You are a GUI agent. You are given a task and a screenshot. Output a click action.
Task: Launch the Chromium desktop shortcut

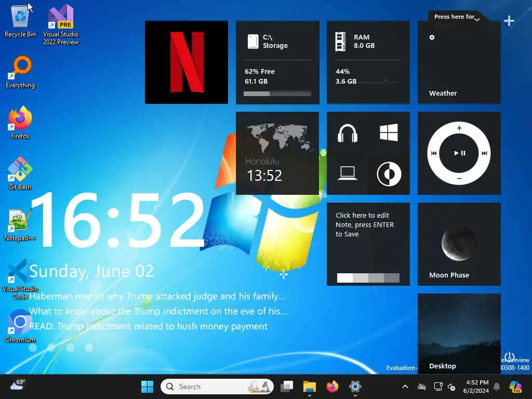tap(20, 326)
